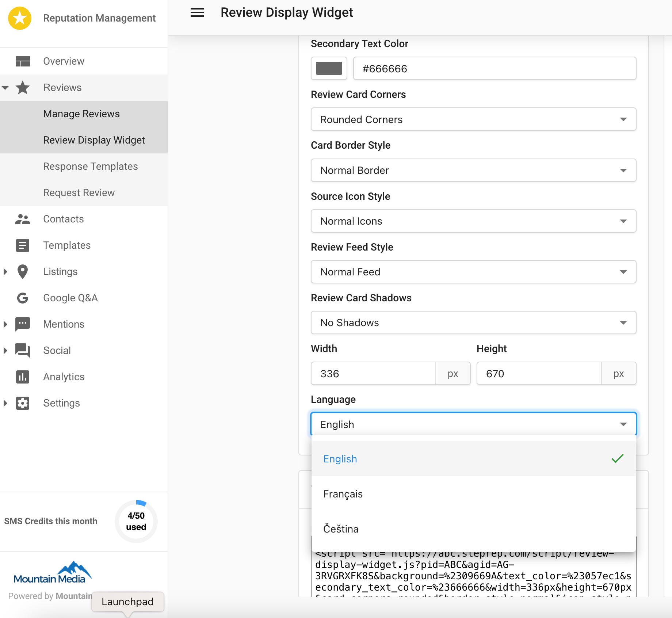
Task: Click the Analytics bar chart icon
Action: (23, 377)
